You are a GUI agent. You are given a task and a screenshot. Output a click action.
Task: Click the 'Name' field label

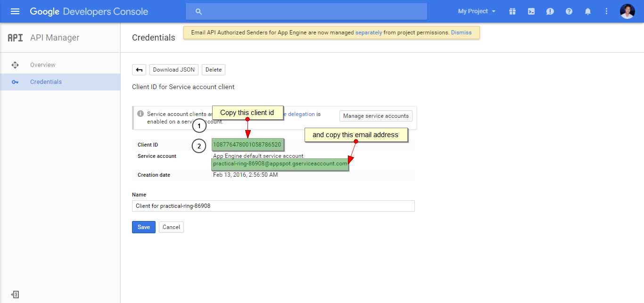[139, 195]
